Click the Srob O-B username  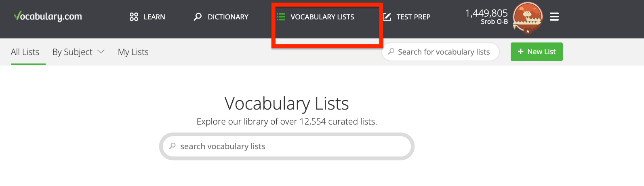(494, 22)
